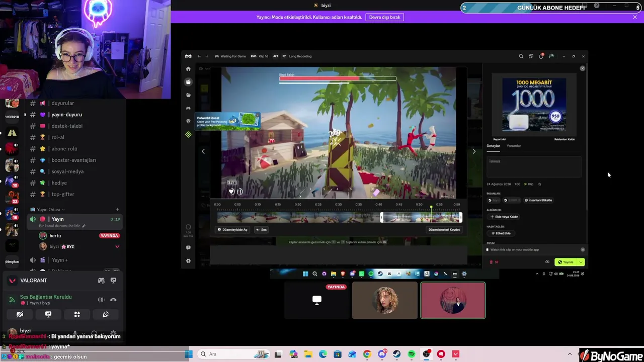The image size is (644, 362).
Task: Click the Medal search magnifier icon
Action: click(521, 56)
